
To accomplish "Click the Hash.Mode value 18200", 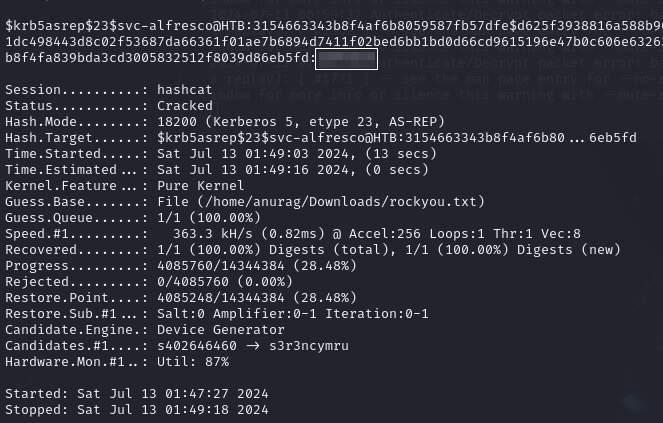I will pyautogui.click(x=177, y=121).
